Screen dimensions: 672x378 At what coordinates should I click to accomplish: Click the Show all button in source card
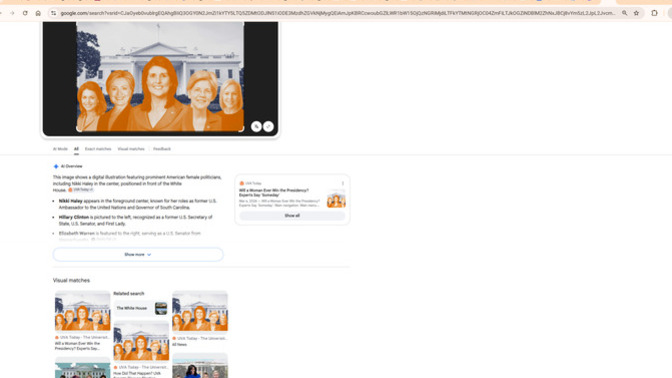tap(292, 216)
